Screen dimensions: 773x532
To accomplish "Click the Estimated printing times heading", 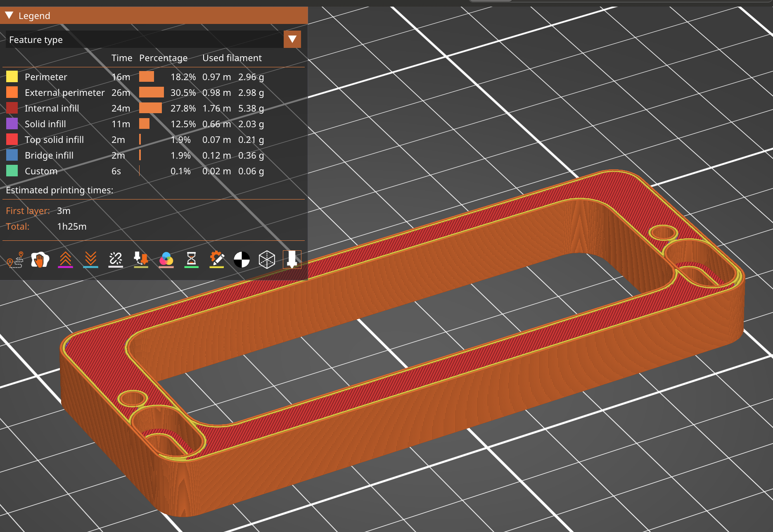I will click(59, 190).
